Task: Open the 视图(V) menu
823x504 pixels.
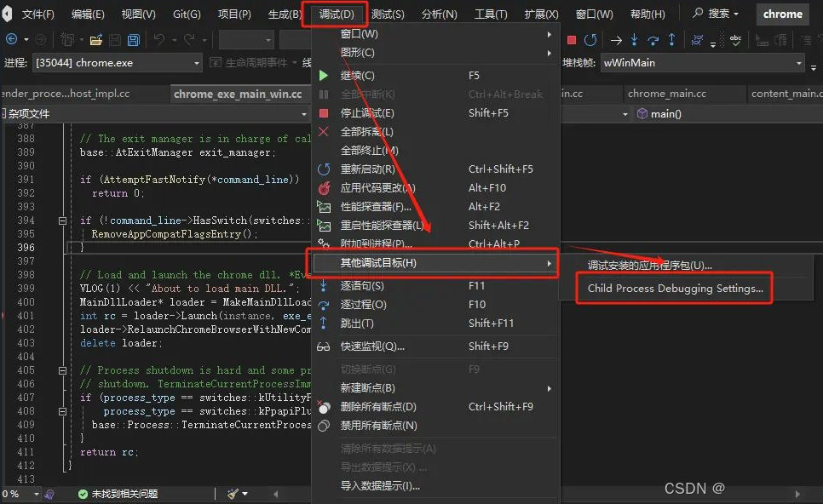Action: click(139, 14)
